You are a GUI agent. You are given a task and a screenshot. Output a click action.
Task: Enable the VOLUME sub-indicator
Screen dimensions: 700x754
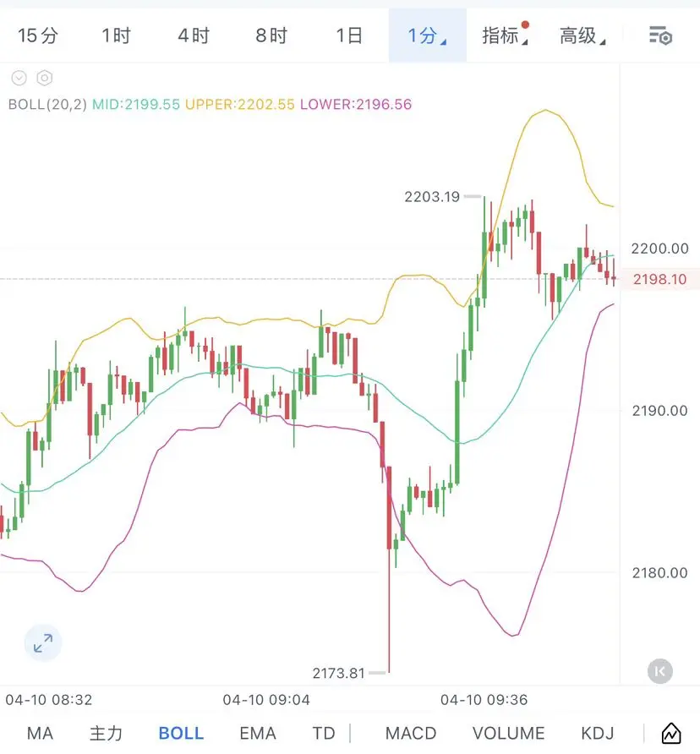[509, 734]
